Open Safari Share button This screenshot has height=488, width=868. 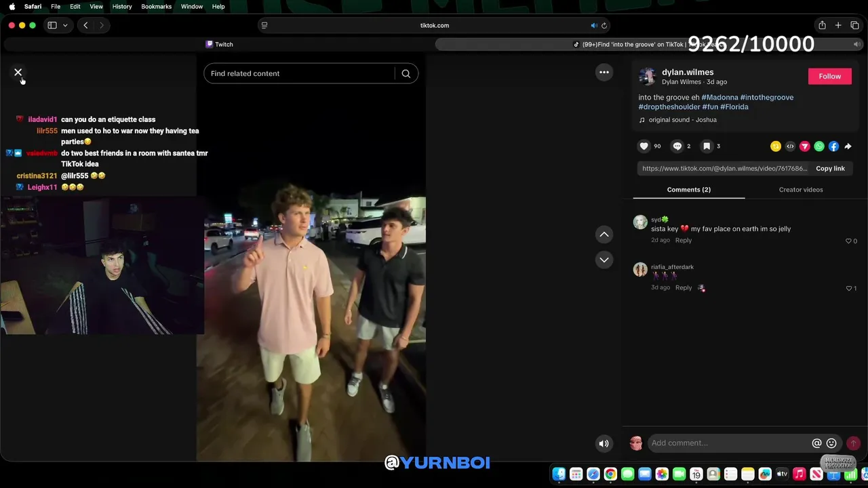click(x=822, y=25)
